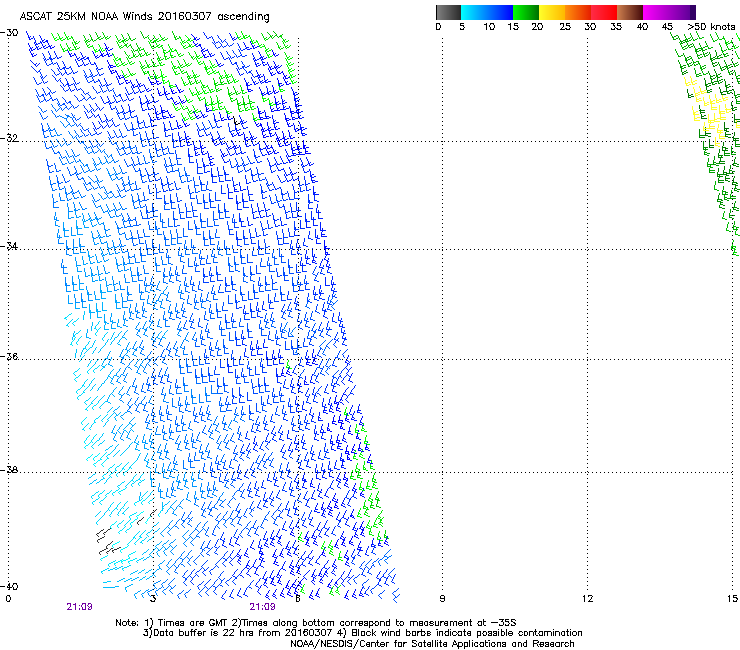Click the green 15-20 knots legend swatch
The image size is (740, 650).
526,12
